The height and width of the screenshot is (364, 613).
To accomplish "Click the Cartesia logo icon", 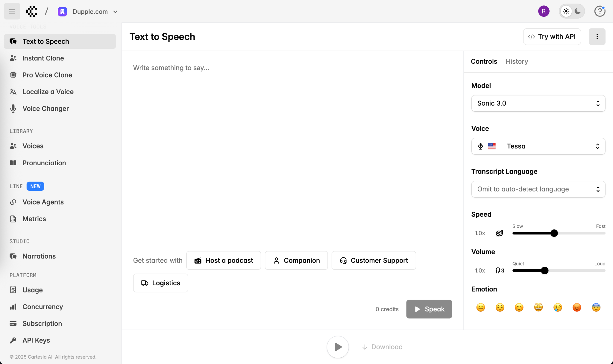I will click(x=31, y=11).
